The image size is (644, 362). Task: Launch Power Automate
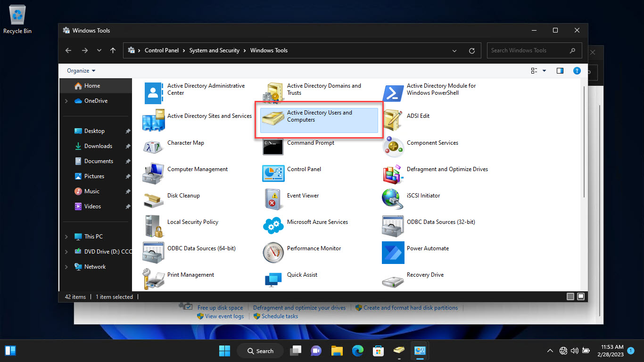point(428,248)
